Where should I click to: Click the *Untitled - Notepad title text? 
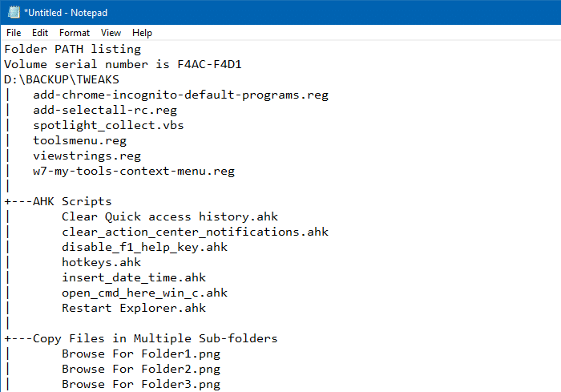tap(66, 13)
